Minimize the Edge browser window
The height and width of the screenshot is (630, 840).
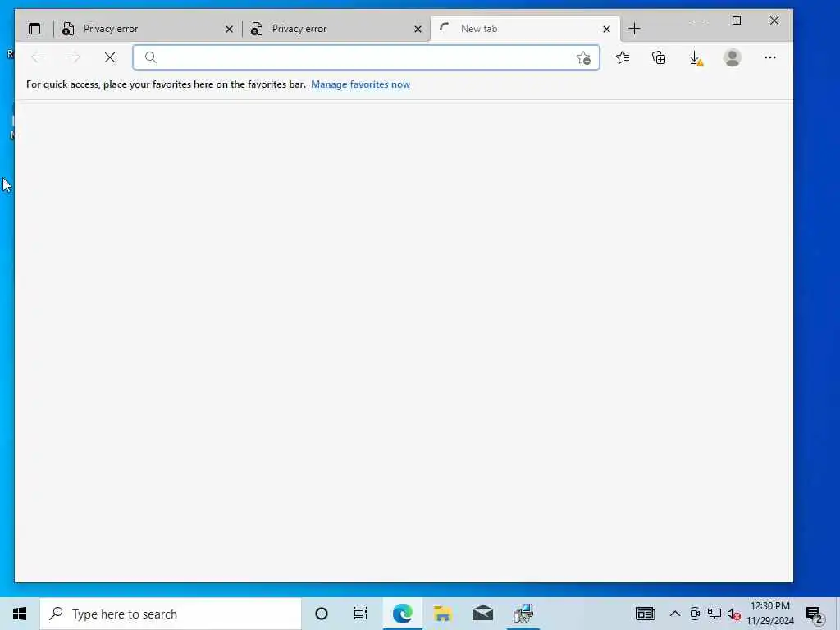click(699, 21)
